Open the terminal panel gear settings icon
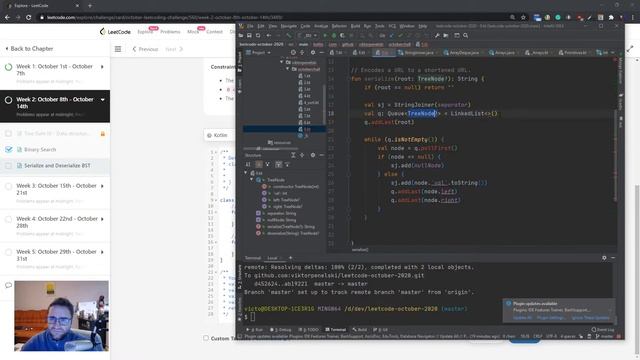Image resolution: width=640 pixels, height=360 pixels. tap(604, 258)
